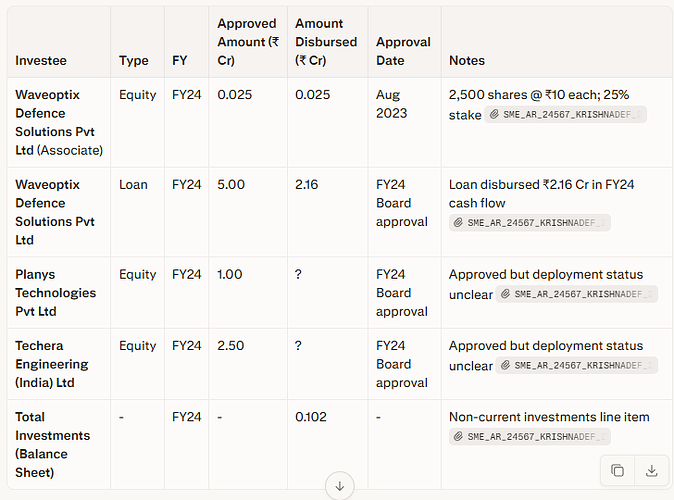The width and height of the screenshot is (674, 500).
Task: Click the Approval Date column header
Action: coord(403,51)
